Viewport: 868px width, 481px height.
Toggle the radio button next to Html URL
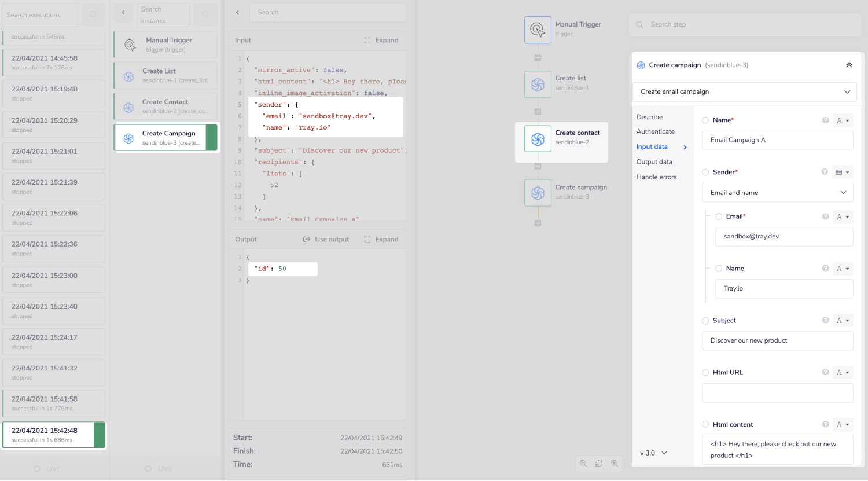click(x=705, y=373)
